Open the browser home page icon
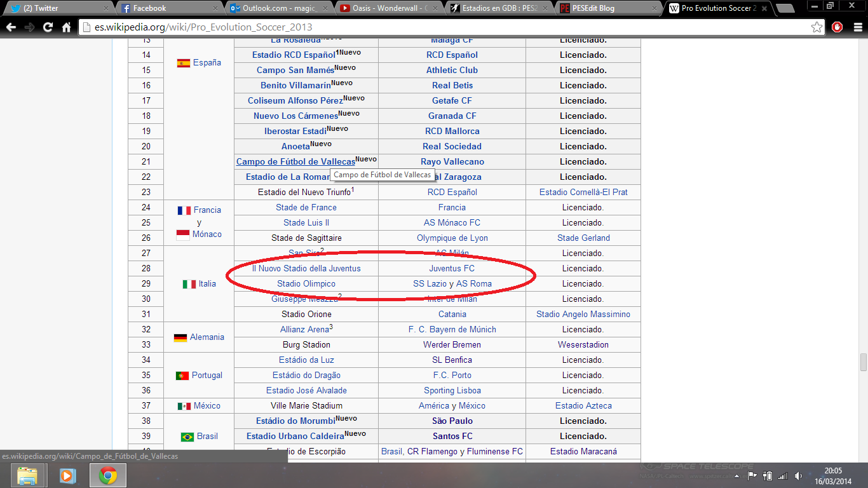 66,27
